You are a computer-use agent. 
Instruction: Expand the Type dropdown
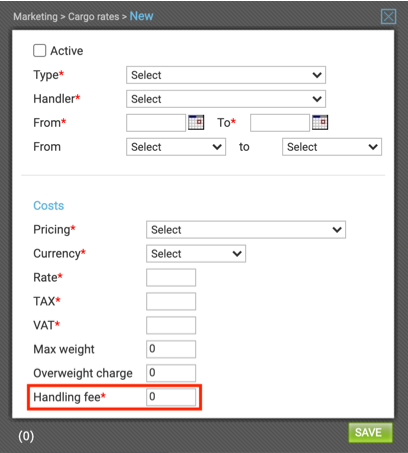coord(226,75)
